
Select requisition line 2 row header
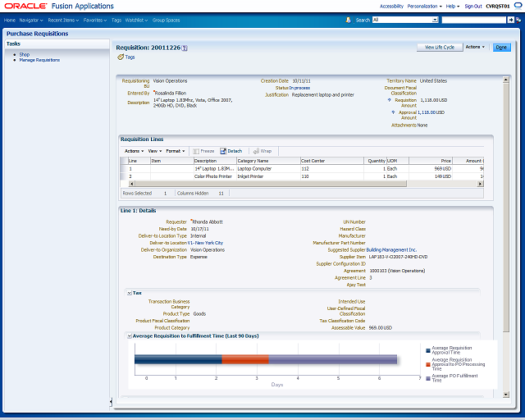click(x=124, y=176)
